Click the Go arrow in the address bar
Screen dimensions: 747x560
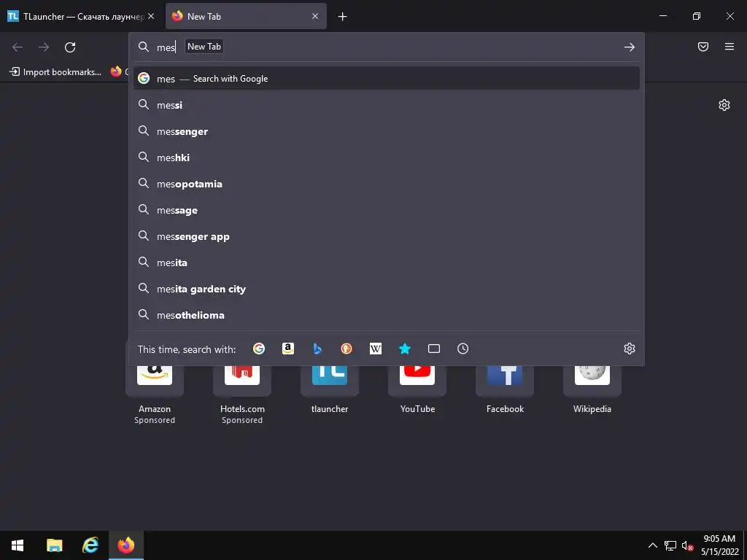(630, 47)
